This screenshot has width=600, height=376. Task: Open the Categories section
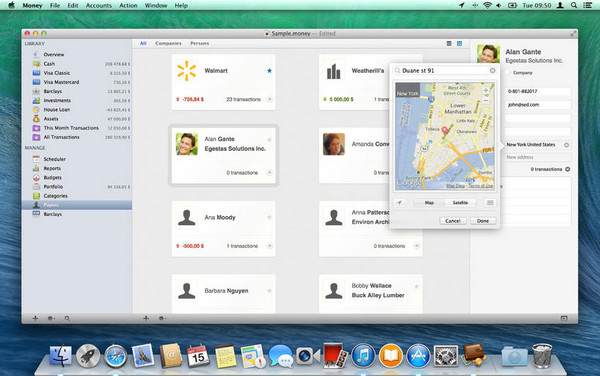55,196
